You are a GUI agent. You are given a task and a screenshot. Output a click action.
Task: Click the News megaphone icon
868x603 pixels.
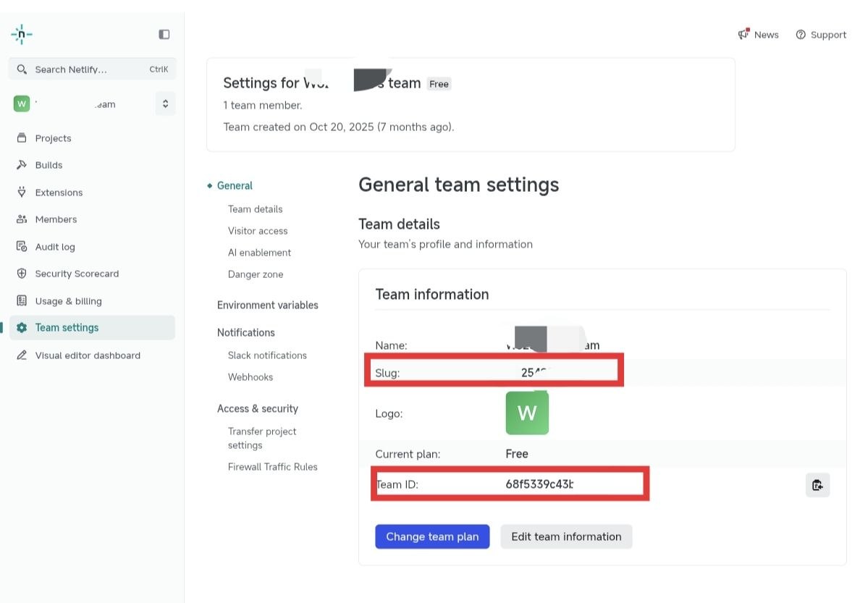pyautogui.click(x=743, y=34)
